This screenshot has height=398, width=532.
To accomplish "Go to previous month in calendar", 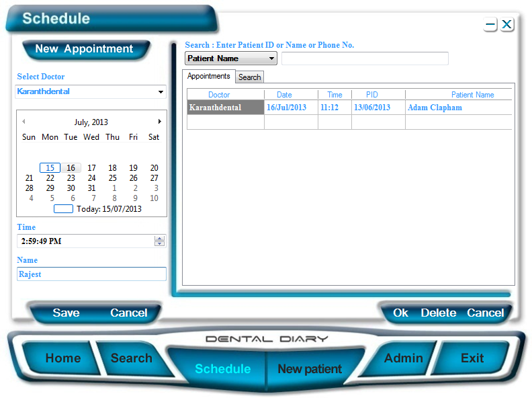I will coord(24,122).
